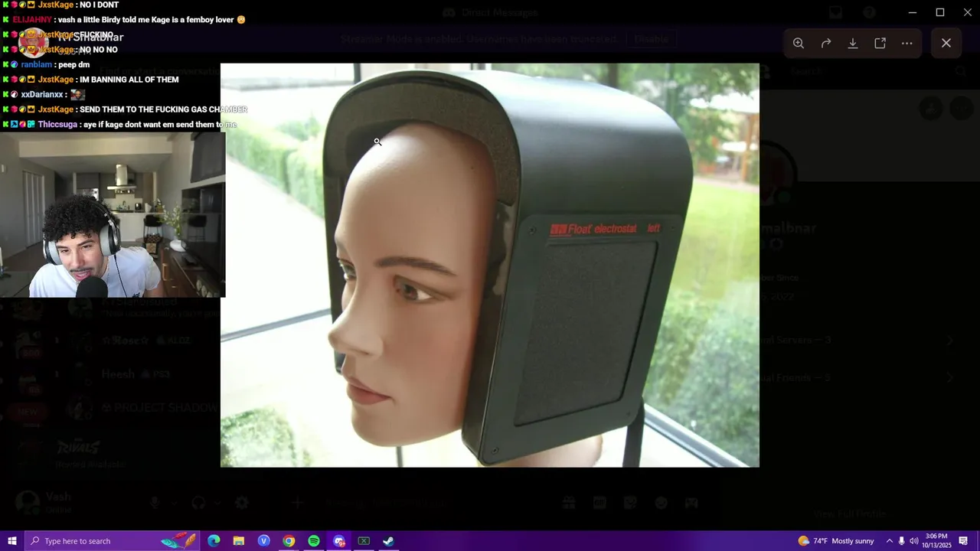Click the mannequin headphone image preview

[490, 265]
